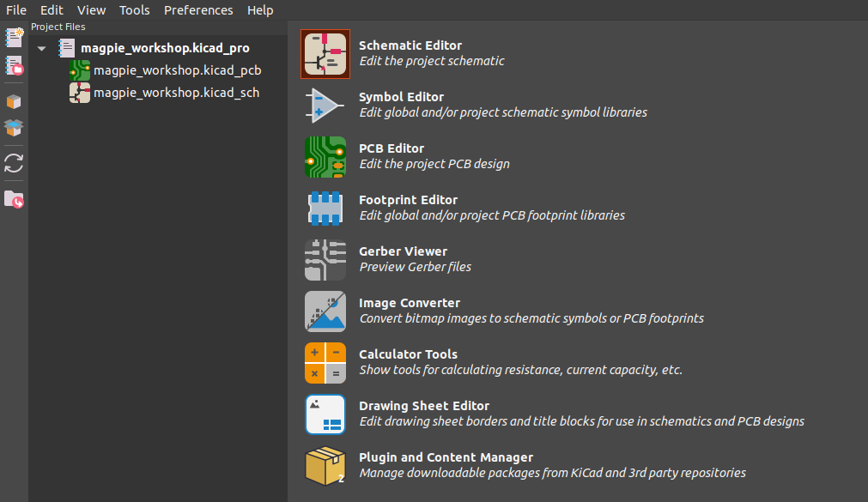Unarchive project using the open box icon
This screenshot has height=502, width=868.
(14, 128)
